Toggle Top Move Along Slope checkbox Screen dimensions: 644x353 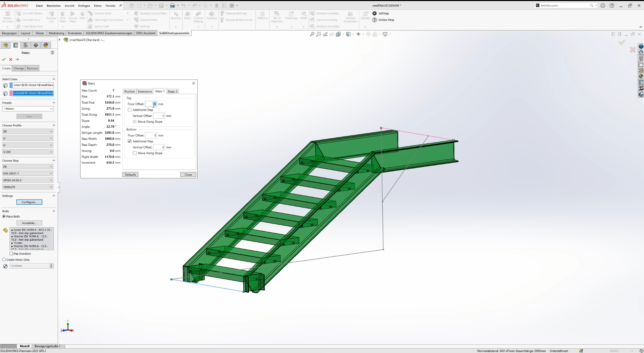(x=135, y=122)
